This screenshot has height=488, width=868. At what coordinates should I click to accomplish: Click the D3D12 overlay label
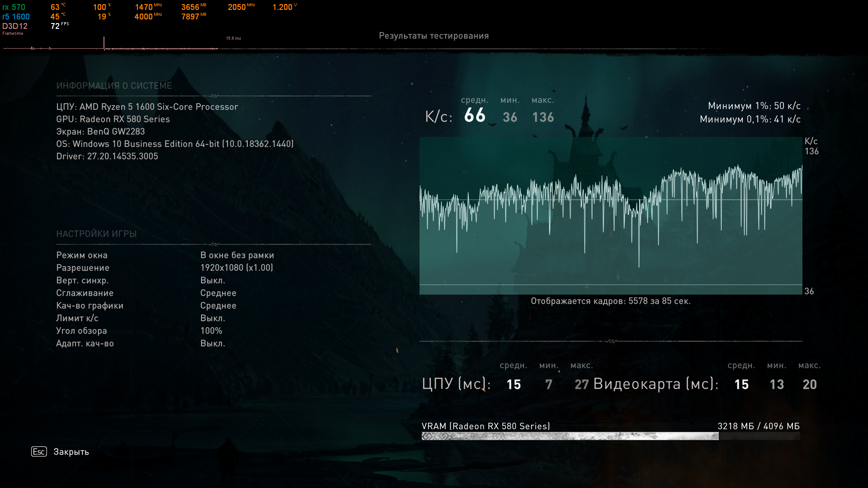point(15,26)
